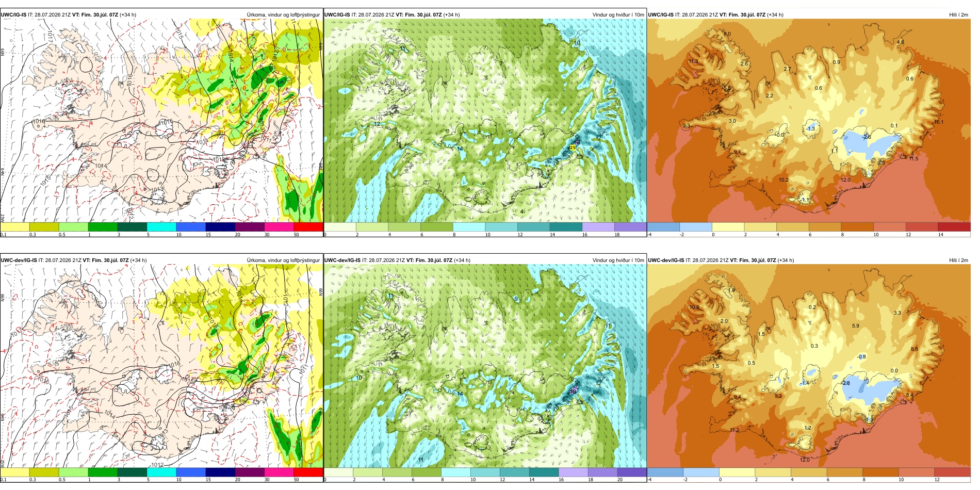The height and width of the screenshot is (490, 980).
Task: Open the UWC precipitation, wind and pressure map
Action: coord(161,121)
